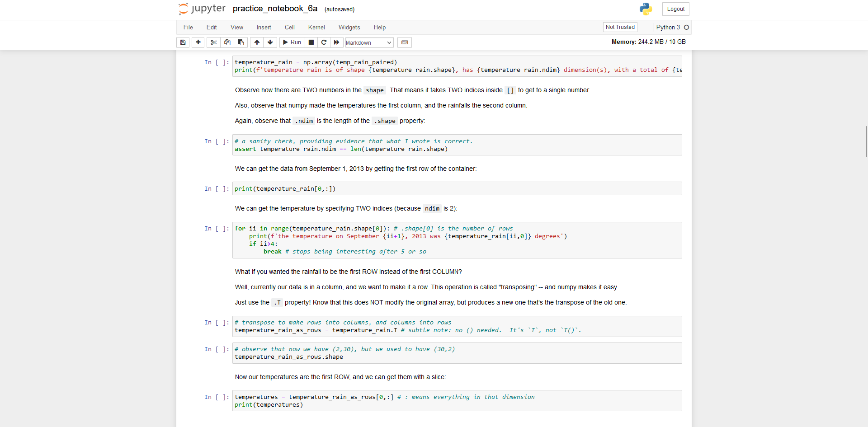Interrupt the kernel
The height and width of the screenshot is (427, 868).
311,42
